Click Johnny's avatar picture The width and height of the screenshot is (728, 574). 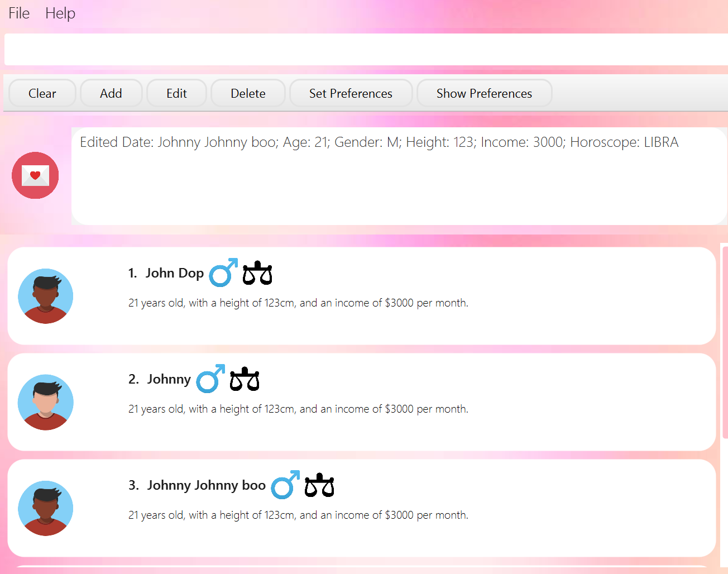point(46,402)
